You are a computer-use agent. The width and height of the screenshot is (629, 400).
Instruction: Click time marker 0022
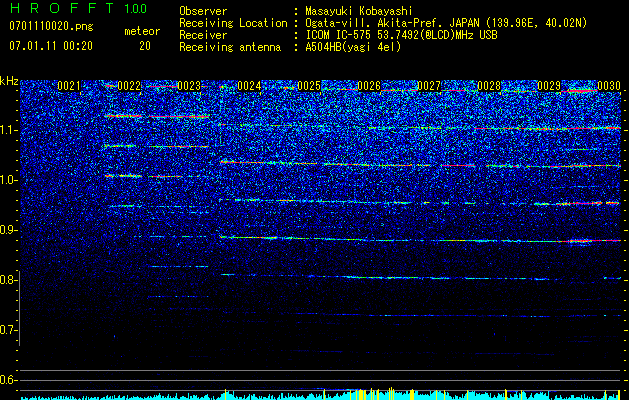[129, 86]
